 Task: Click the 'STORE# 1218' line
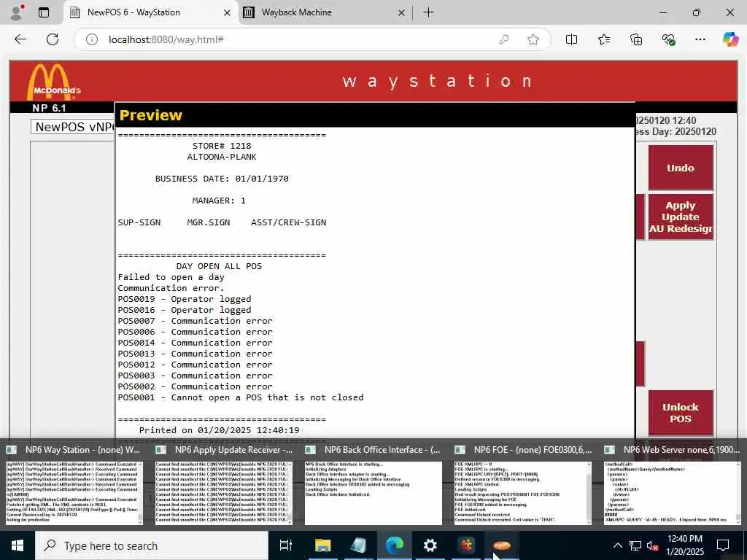point(222,146)
